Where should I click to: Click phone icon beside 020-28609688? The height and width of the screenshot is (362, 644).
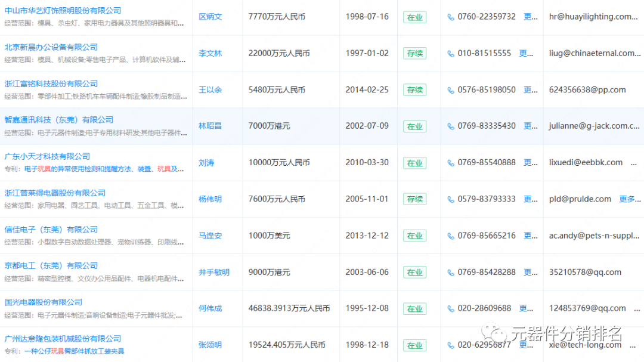point(451,309)
